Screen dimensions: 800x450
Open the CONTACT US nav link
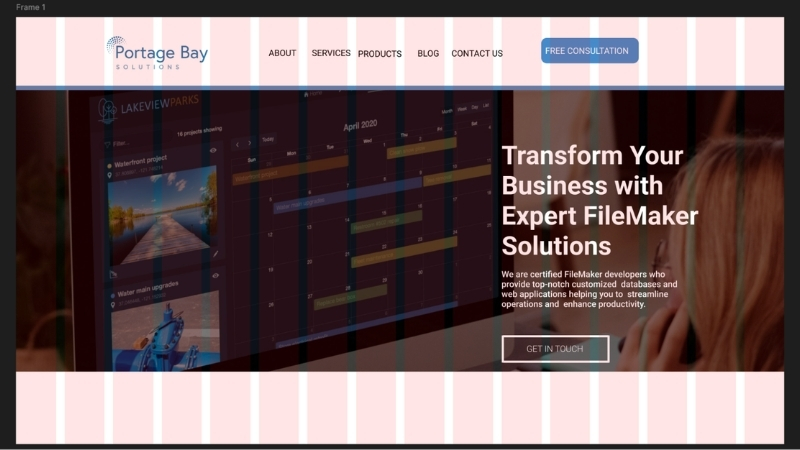pyautogui.click(x=477, y=54)
